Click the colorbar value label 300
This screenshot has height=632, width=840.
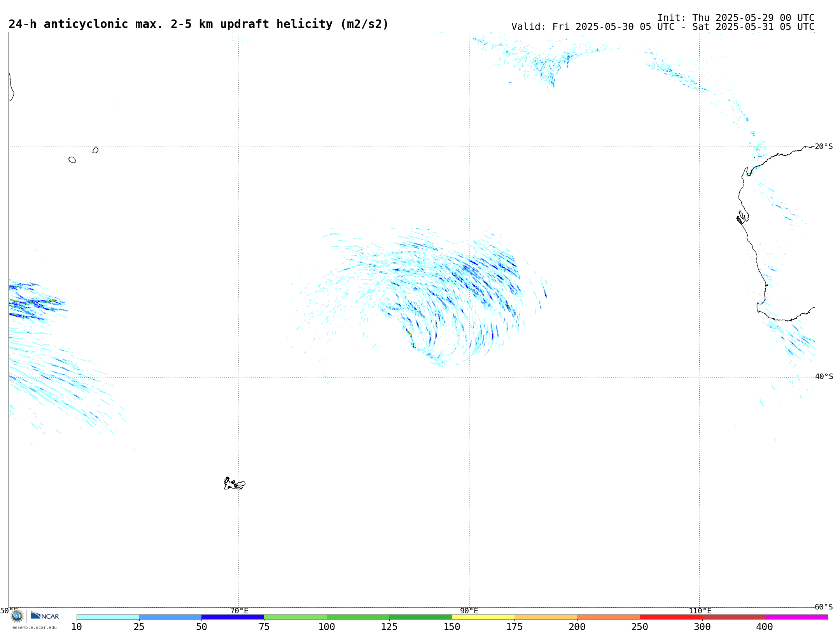pos(703,627)
